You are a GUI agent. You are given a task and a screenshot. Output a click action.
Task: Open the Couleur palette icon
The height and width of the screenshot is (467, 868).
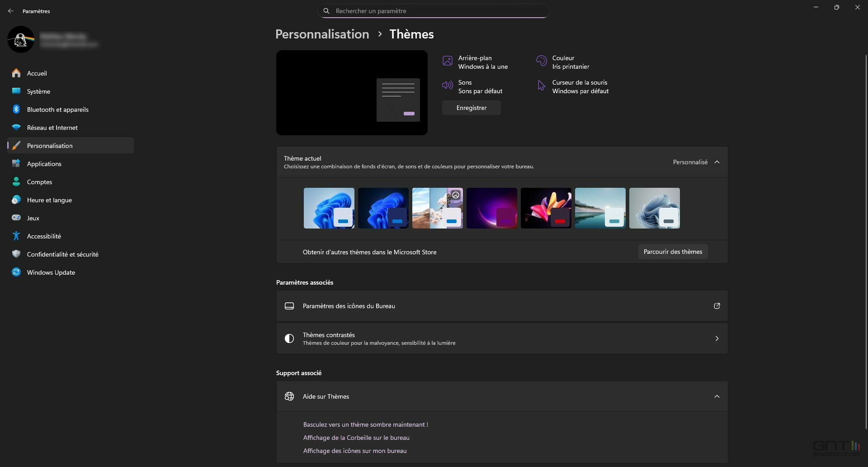coord(541,61)
